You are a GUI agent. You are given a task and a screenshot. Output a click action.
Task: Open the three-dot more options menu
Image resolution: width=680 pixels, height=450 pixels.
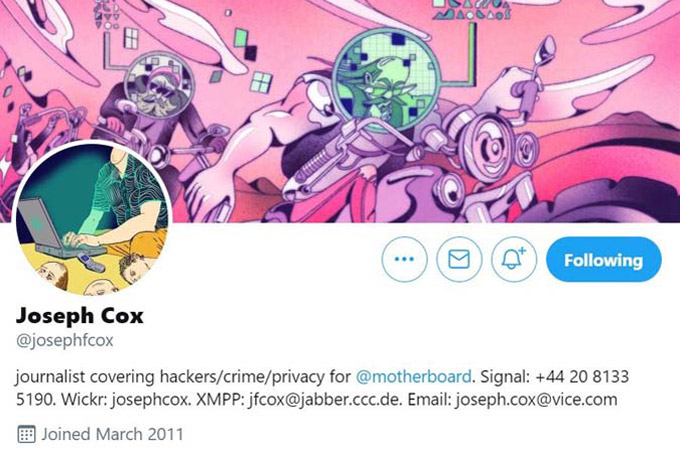[404, 259]
